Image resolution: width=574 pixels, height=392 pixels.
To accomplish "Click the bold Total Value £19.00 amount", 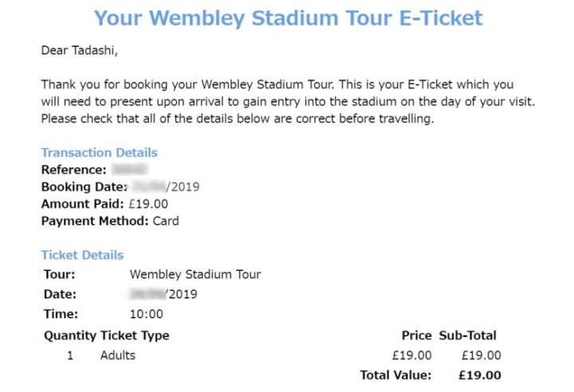I will (480, 375).
